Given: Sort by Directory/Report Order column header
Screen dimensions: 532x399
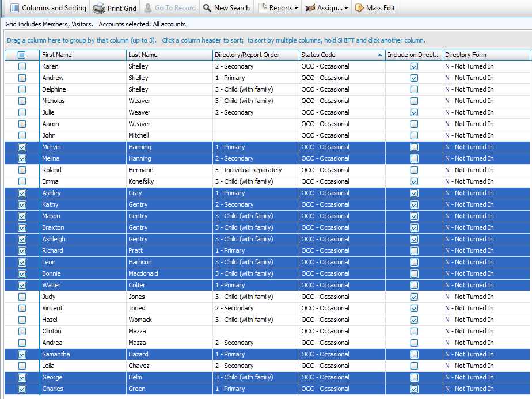Looking at the screenshot, I should [x=255, y=55].
